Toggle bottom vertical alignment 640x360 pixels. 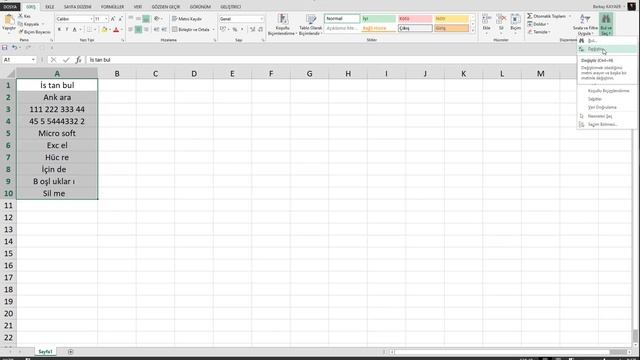coord(146,19)
